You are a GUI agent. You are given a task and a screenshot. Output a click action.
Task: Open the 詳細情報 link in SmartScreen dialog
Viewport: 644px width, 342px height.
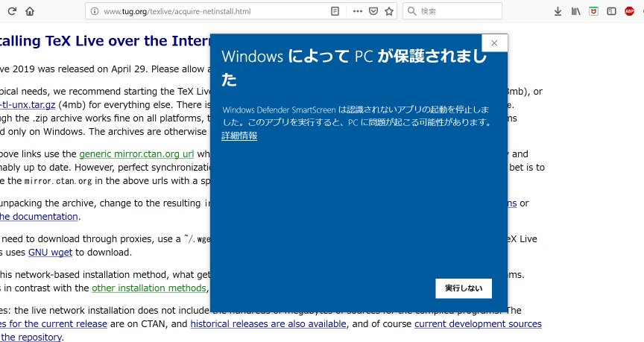pos(239,136)
